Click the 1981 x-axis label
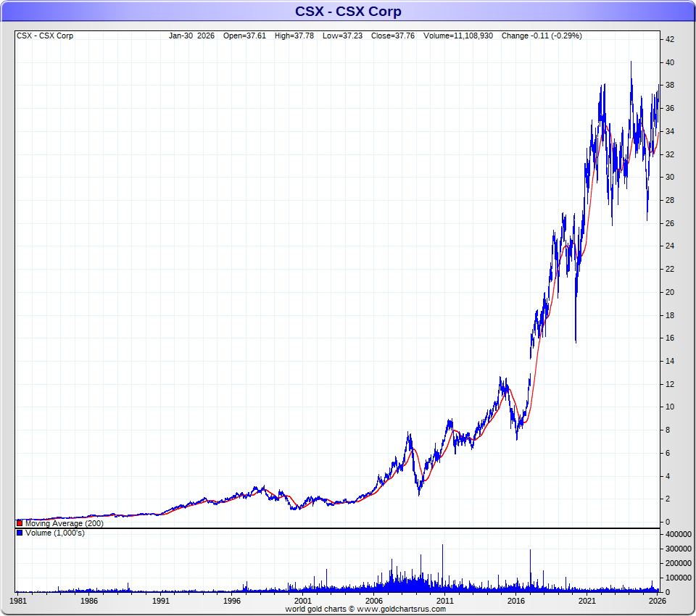The height and width of the screenshot is (616, 696). coord(17,601)
